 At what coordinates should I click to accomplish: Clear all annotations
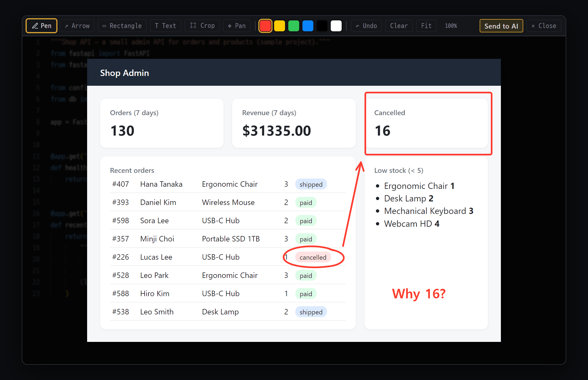pos(399,26)
